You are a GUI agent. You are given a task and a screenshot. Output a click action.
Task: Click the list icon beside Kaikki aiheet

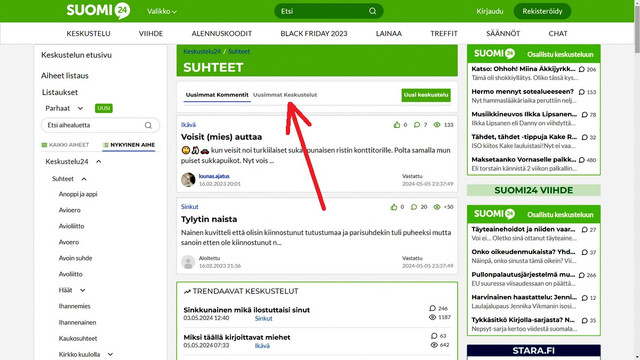[x=44, y=145]
